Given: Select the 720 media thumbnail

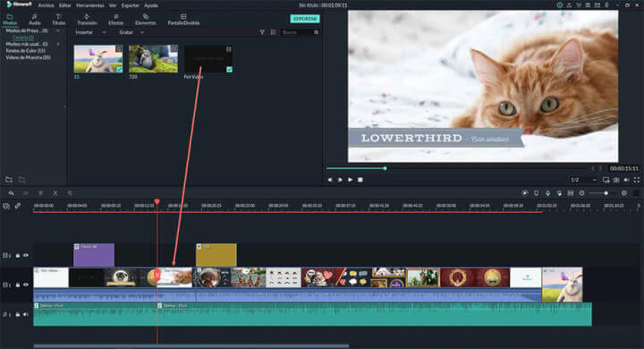Looking at the screenshot, I should pos(153,59).
